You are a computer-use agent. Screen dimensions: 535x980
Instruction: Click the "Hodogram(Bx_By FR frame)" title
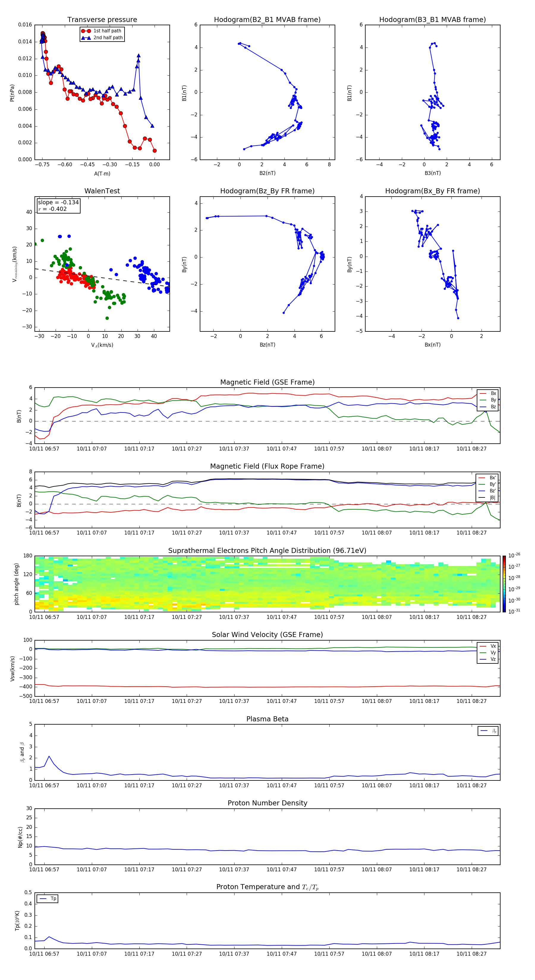pyautogui.click(x=432, y=191)
